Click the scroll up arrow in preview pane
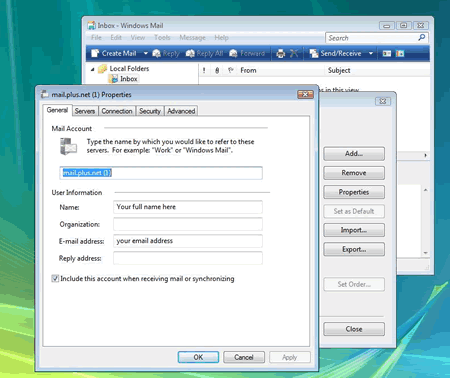This screenshot has width=450, height=378. click(426, 190)
